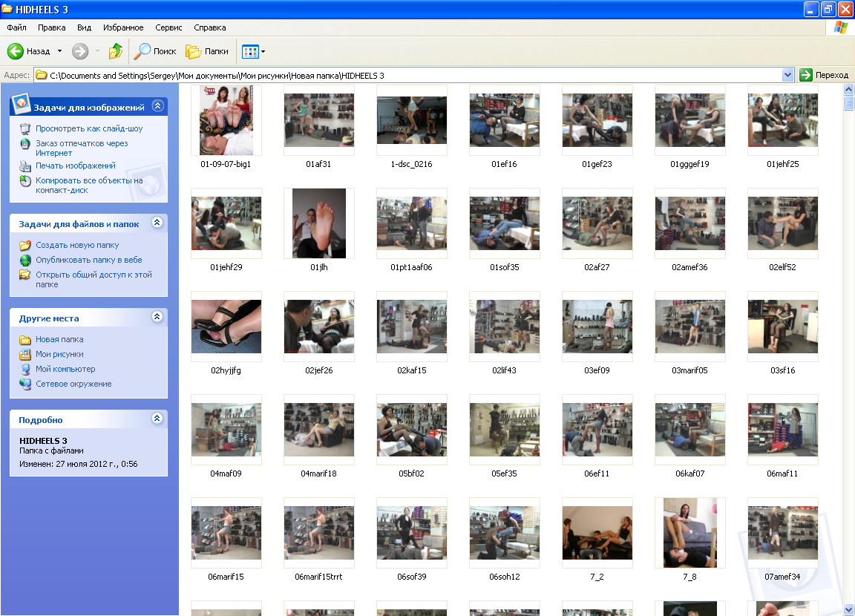Click the Опубликовать папку в вебе link
855x616 pixels.
pos(89,260)
